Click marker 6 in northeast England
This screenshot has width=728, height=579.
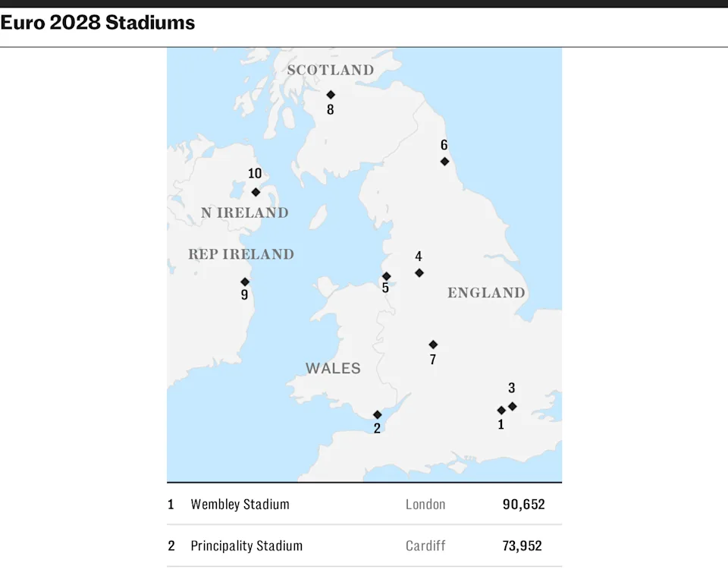[445, 162]
